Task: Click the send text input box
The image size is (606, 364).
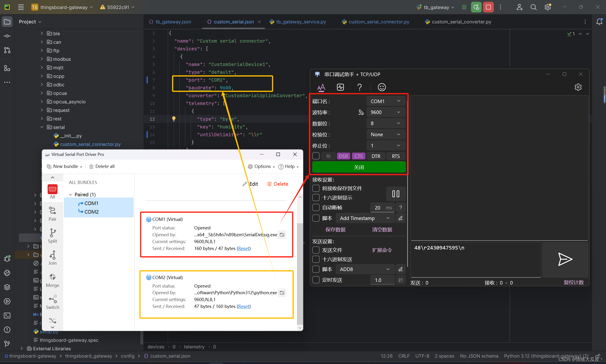Action: (x=475, y=259)
